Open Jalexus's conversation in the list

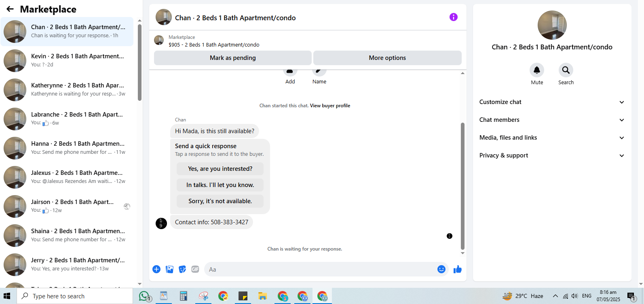pyautogui.click(x=67, y=177)
